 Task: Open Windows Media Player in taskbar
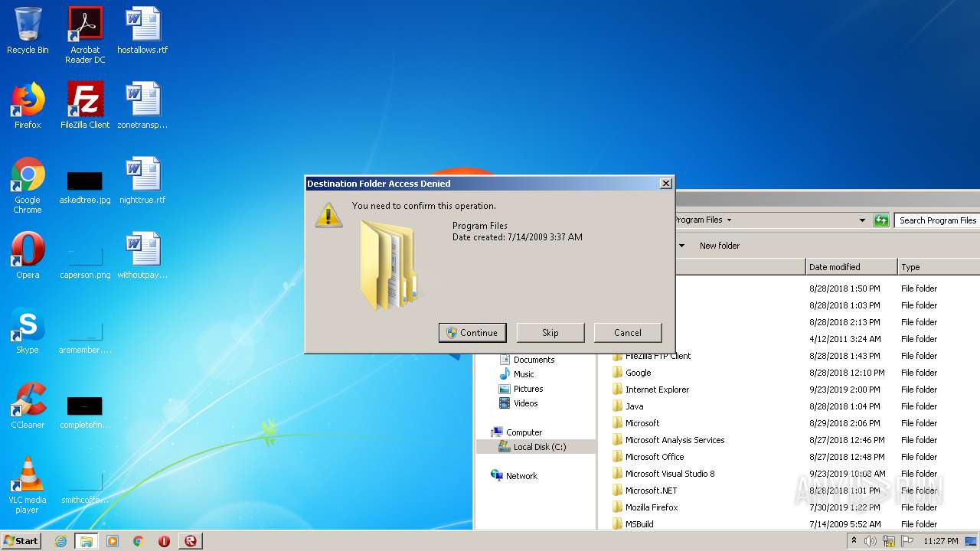(113, 541)
